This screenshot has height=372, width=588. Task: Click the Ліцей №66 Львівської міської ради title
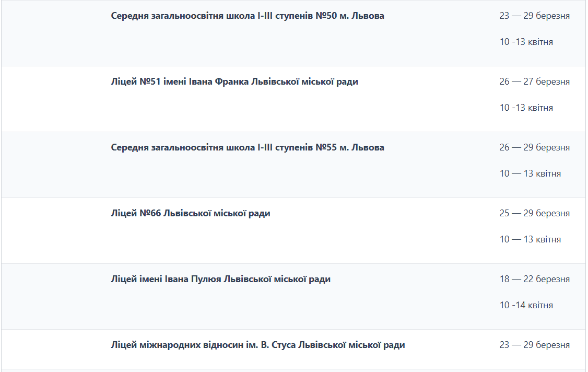point(191,213)
